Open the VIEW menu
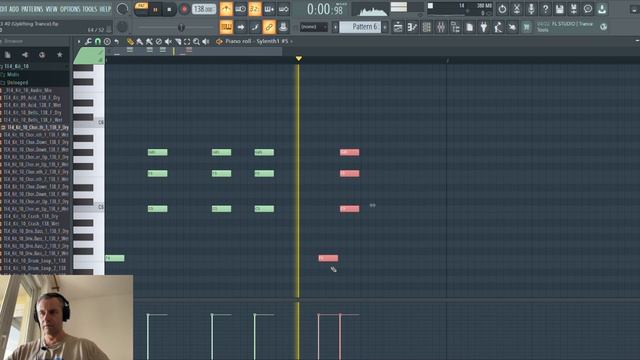This screenshot has width=640, height=360. tap(51, 9)
